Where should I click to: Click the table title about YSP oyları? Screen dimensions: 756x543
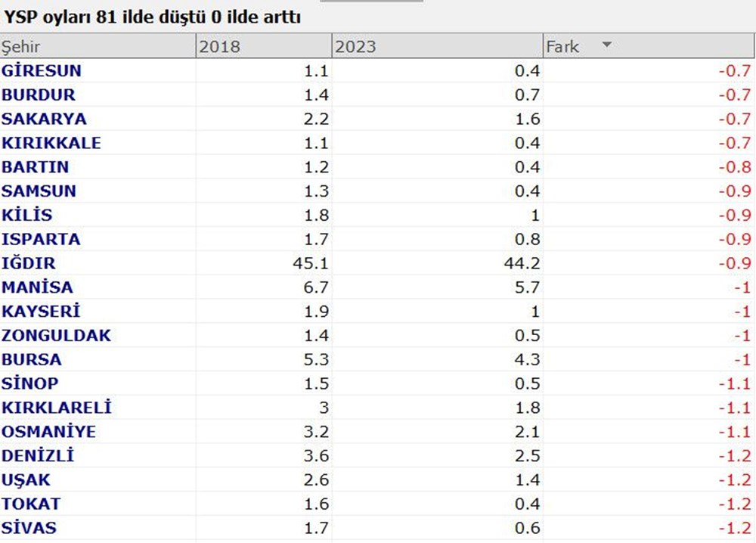(152, 17)
